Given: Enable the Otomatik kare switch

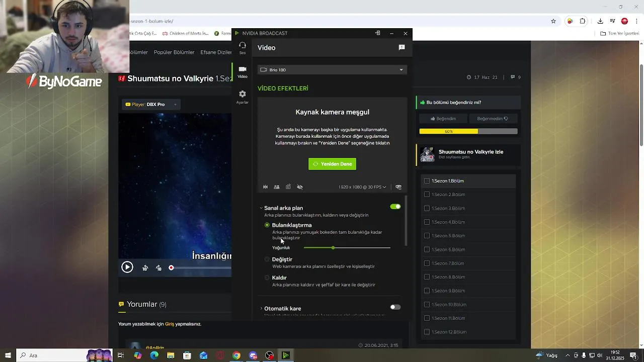Looking at the screenshot, I should (395, 307).
